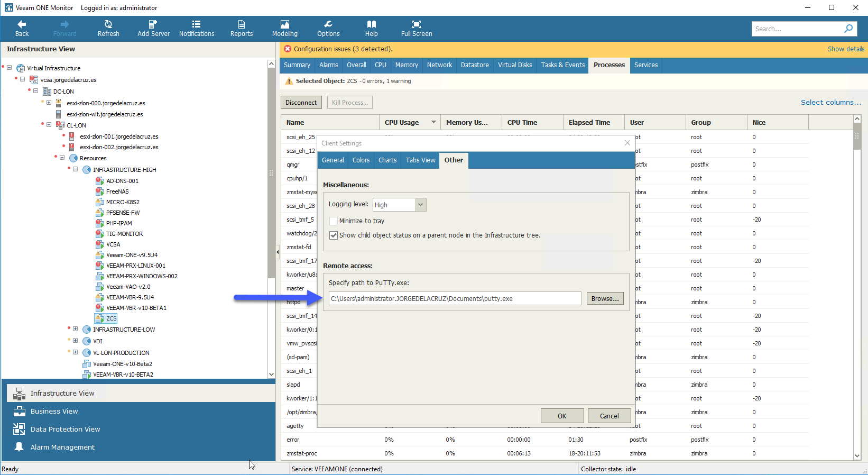868x475 pixels.
Task: Switch to the Colors settings tab
Action: pos(361,160)
